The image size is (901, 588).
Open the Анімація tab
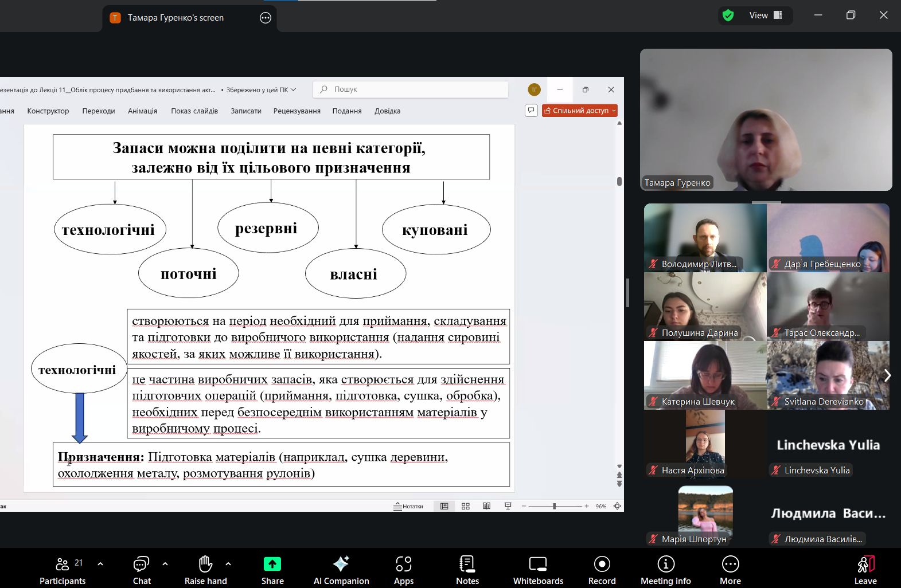(x=142, y=111)
